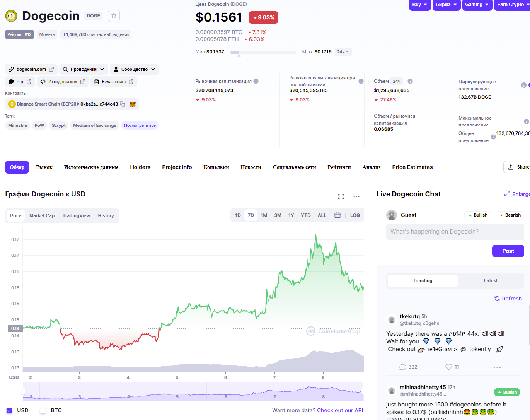Image resolution: width=530 pixels, height=420 pixels.
Task: Open calendar date range picker
Action: [x=337, y=215]
